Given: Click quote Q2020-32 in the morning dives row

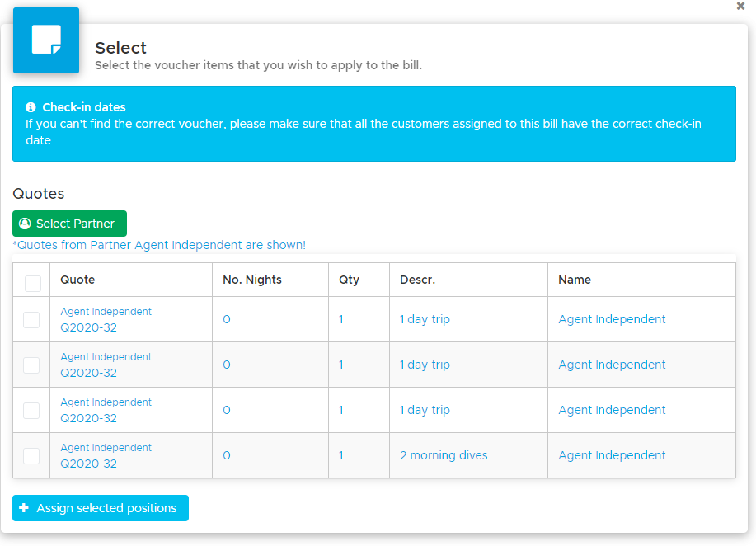Looking at the screenshot, I should [89, 464].
